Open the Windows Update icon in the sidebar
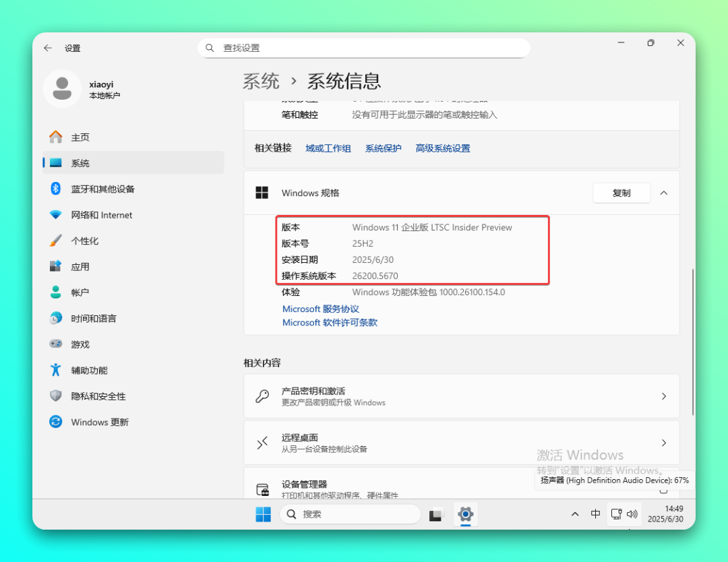The width and height of the screenshot is (728, 562). 56,422
